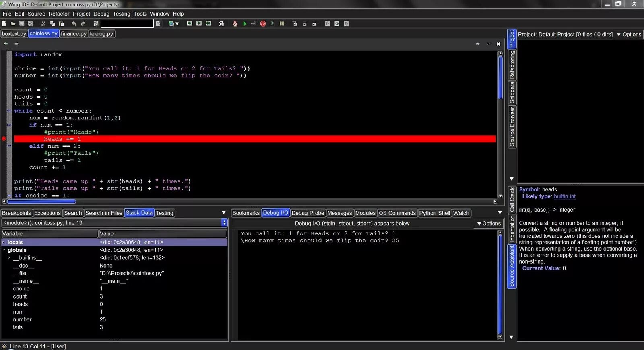
Task: Click the copy icon in the toolbar
Action: [x=52, y=24]
